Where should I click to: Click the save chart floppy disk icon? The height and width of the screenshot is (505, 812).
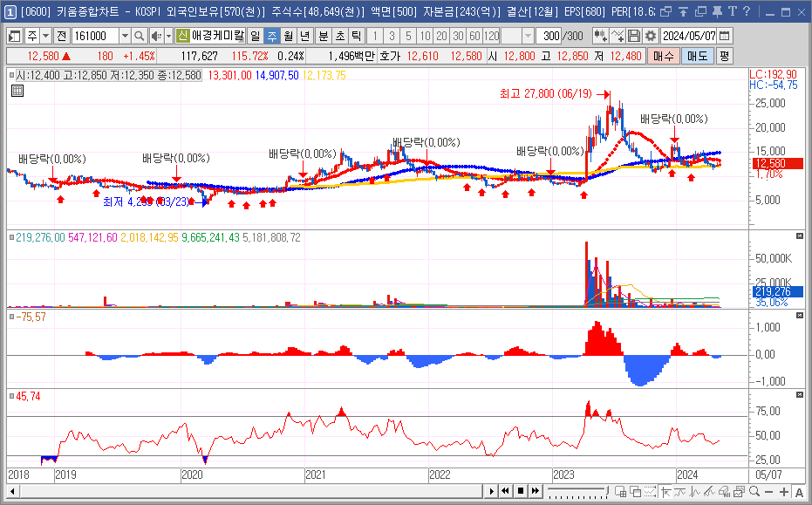coord(634,36)
